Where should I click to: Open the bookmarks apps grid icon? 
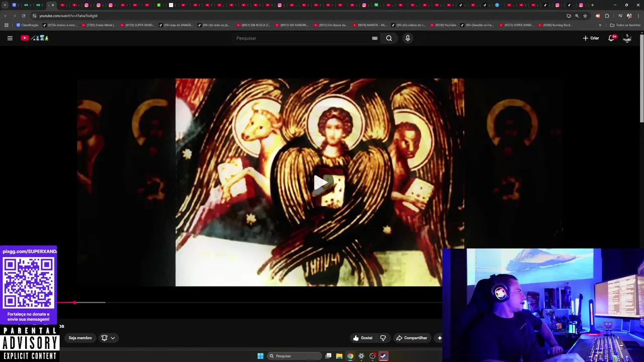(x=6, y=25)
